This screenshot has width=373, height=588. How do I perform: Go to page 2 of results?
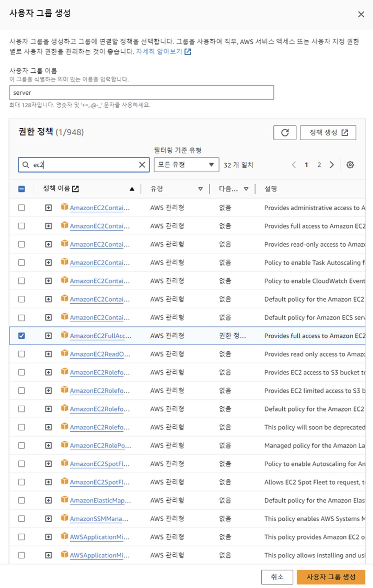click(319, 165)
